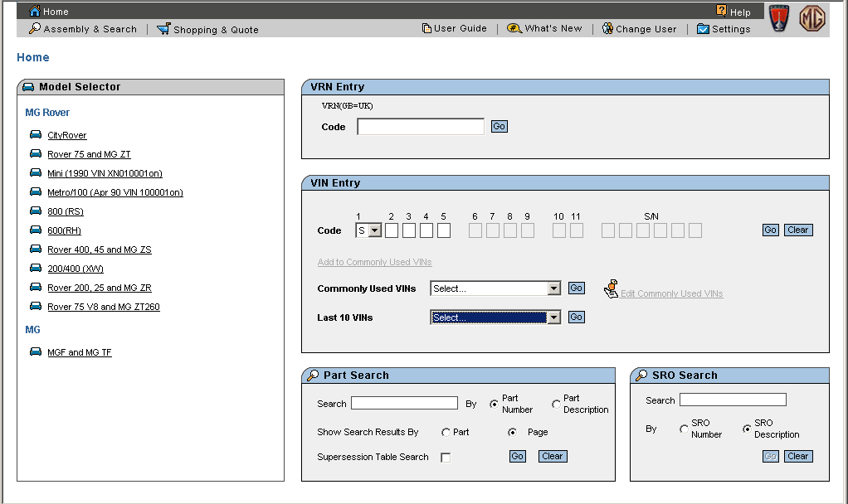Viewport: 848px width, 504px height.
Task: Click the Shopping & Quote cart icon
Action: [163, 29]
